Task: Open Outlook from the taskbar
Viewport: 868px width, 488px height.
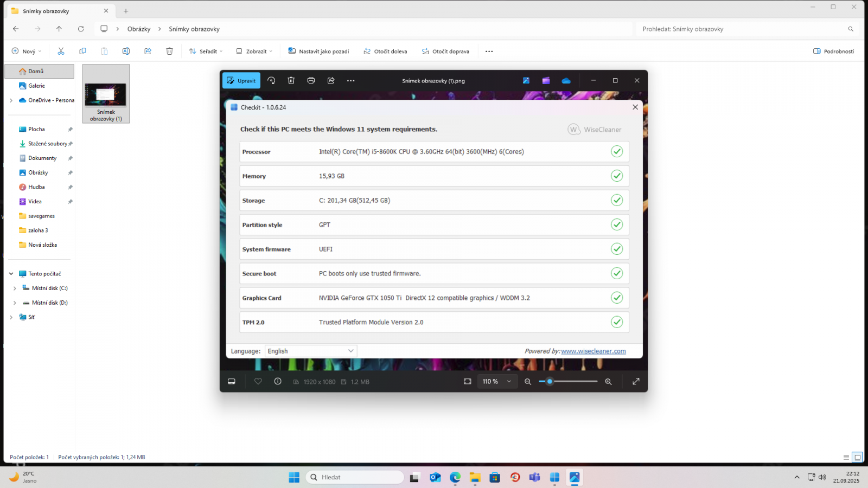Action: 435,477
